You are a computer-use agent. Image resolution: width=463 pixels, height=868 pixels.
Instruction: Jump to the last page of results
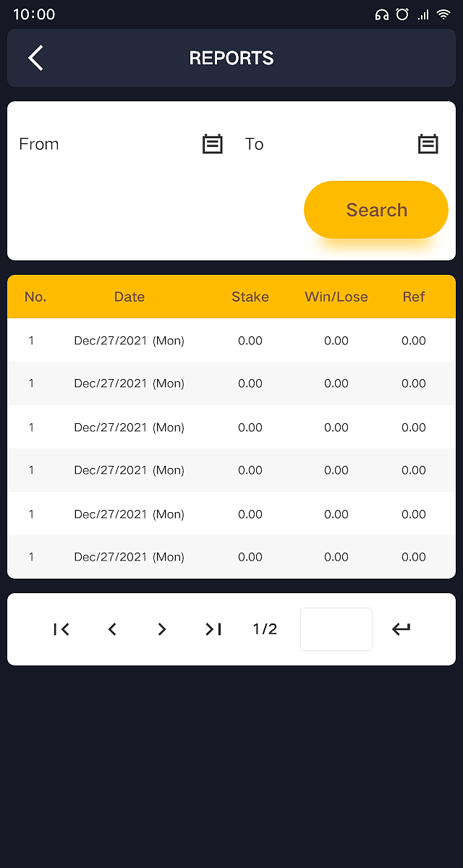click(213, 629)
